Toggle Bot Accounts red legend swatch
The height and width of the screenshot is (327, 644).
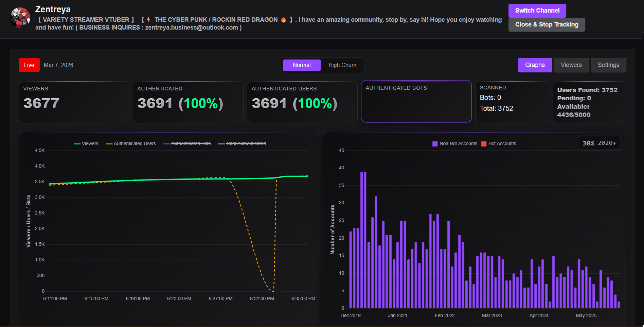coord(484,144)
